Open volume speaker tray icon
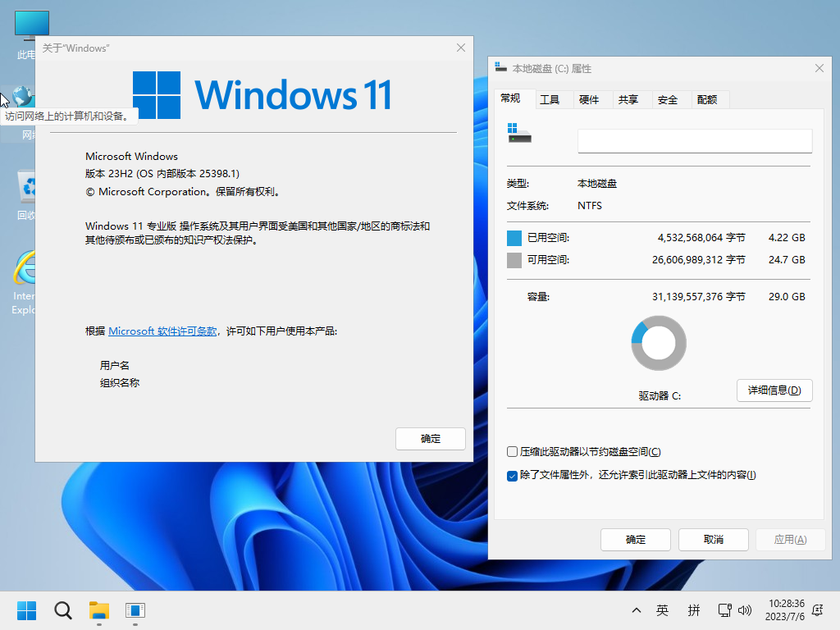 [745, 610]
